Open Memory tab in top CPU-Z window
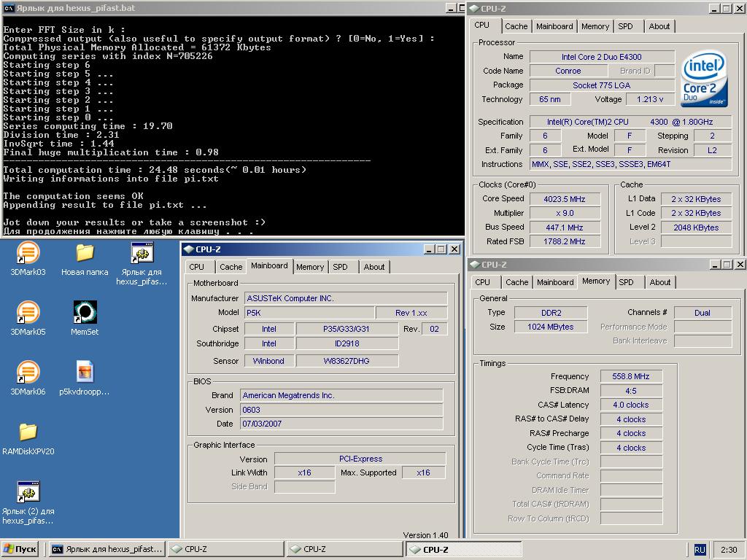The width and height of the screenshot is (747, 560). click(595, 26)
